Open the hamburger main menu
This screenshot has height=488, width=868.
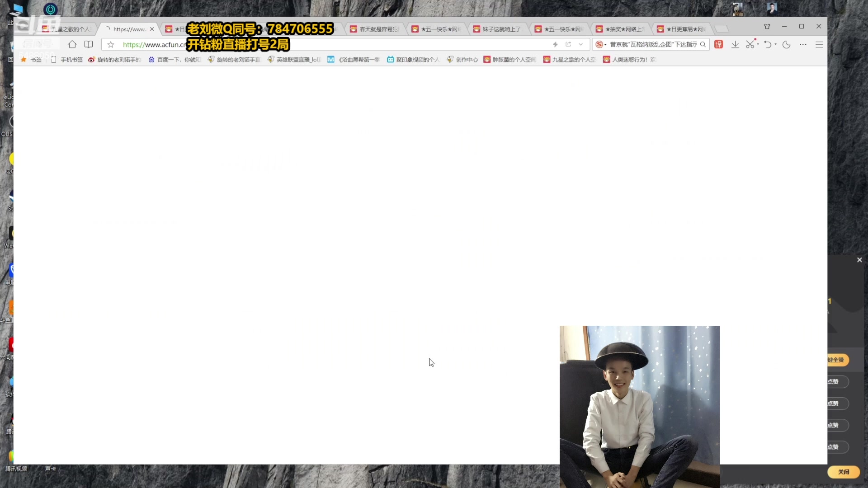(819, 44)
